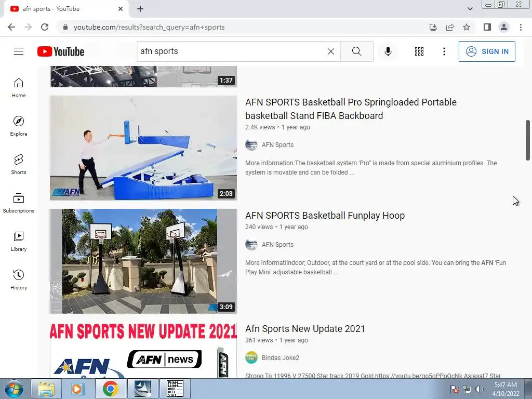Open the Chrome three-dot menu
Image resolution: width=532 pixels, height=399 pixels.
click(x=521, y=27)
